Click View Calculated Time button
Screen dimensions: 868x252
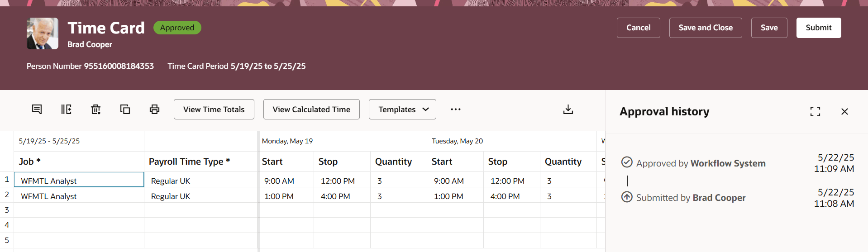pyautogui.click(x=311, y=109)
